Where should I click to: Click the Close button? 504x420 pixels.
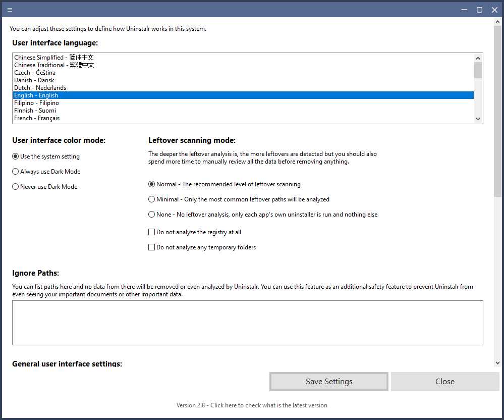tap(445, 382)
